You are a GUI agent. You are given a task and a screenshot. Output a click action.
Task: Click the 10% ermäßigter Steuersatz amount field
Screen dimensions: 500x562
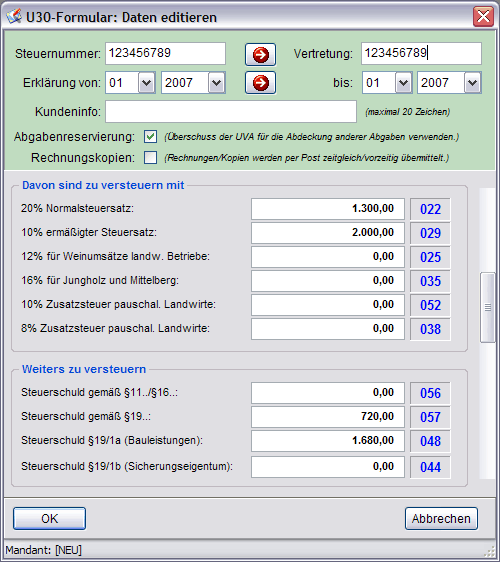pyautogui.click(x=328, y=233)
